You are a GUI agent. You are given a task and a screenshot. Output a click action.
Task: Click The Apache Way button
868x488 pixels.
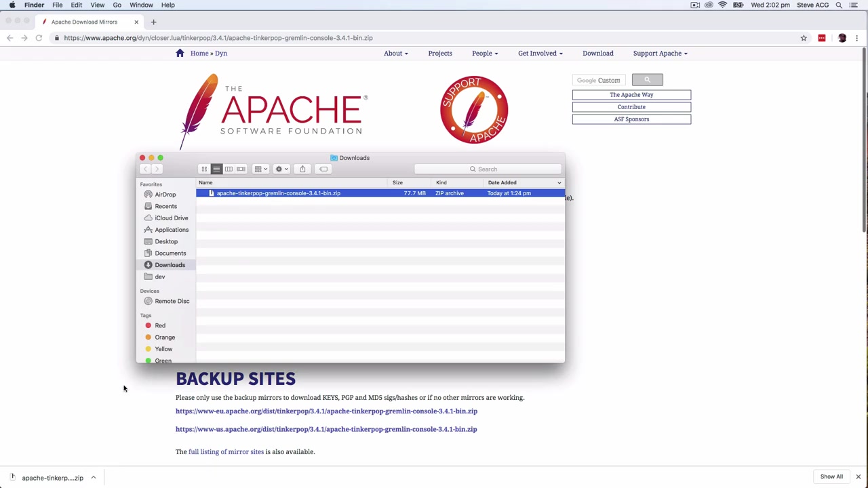[631, 95]
